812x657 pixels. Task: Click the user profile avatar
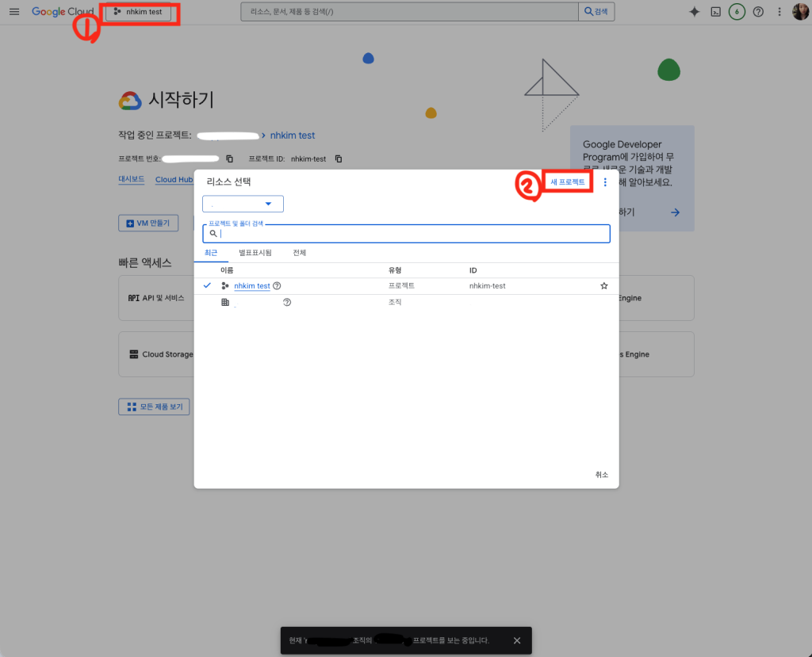tap(800, 12)
